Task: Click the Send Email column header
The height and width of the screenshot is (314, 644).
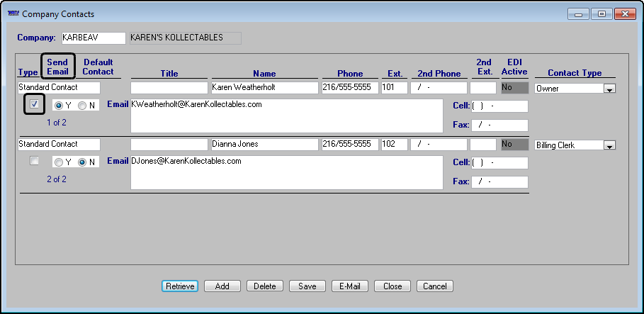Action: pos(57,67)
